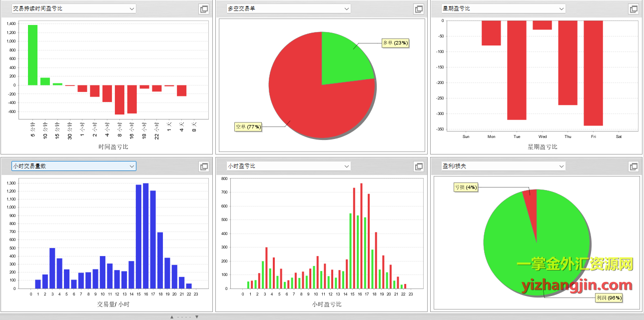The height and width of the screenshot is (320, 644).
Task: Expand the 星期盈亏比 dropdown list
Action: tap(562, 8)
